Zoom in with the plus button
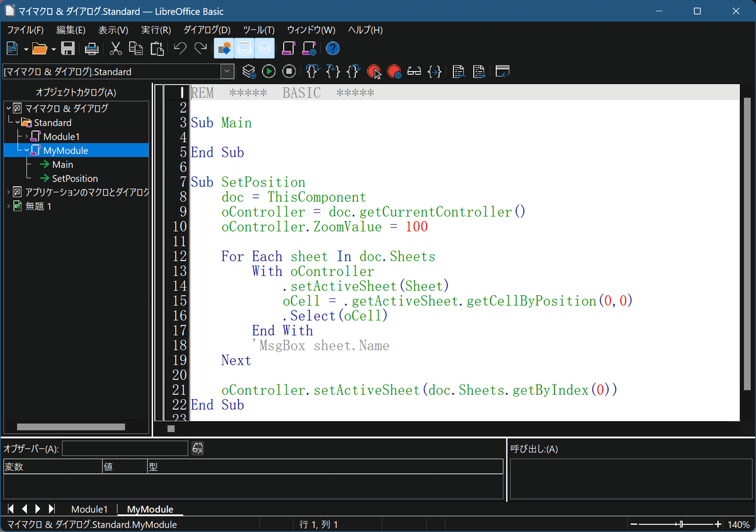The height and width of the screenshot is (532, 756). tap(718, 524)
